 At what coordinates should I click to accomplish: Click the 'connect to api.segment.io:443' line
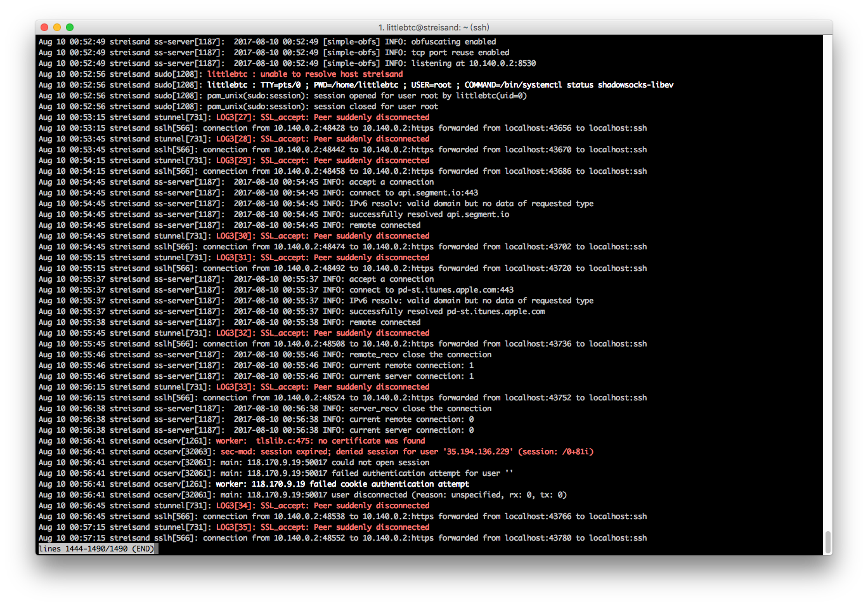point(258,193)
